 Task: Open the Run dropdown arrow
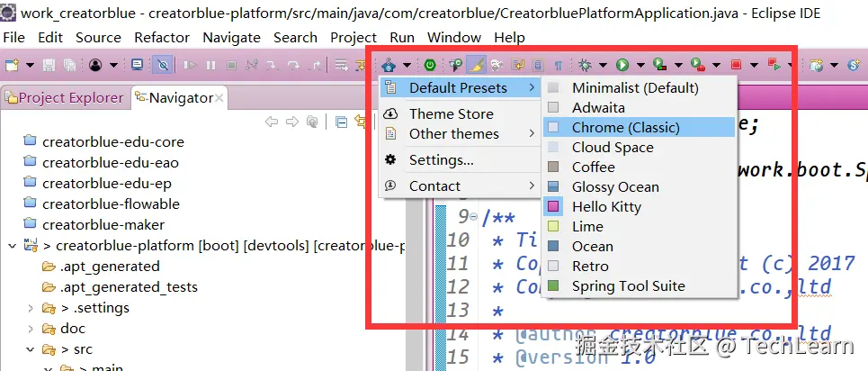click(x=640, y=66)
